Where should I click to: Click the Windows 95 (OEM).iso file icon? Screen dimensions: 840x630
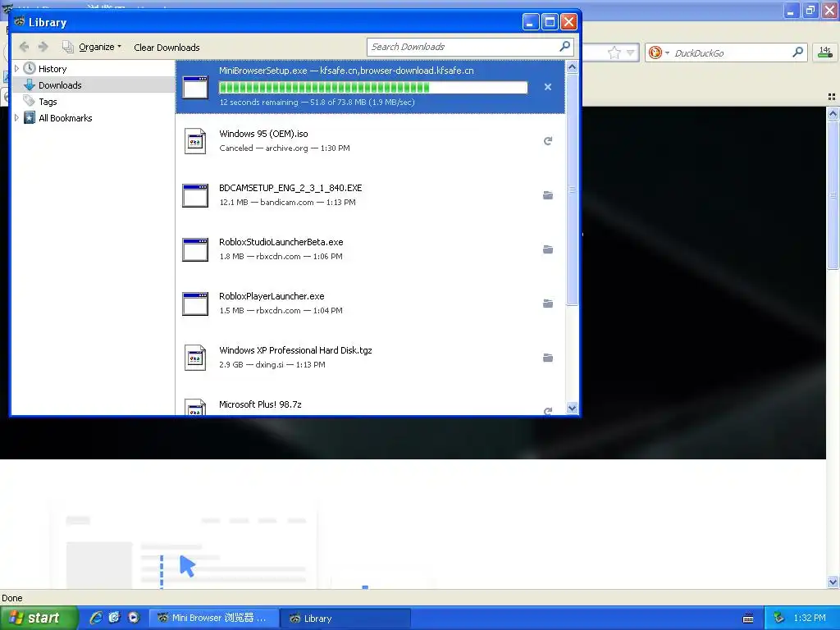(195, 141)
